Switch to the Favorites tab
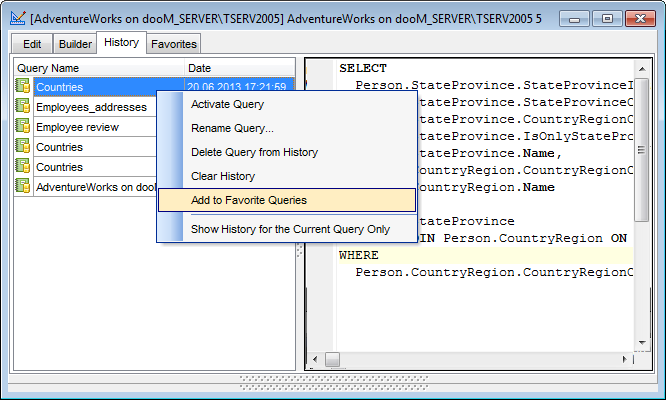 174,44
